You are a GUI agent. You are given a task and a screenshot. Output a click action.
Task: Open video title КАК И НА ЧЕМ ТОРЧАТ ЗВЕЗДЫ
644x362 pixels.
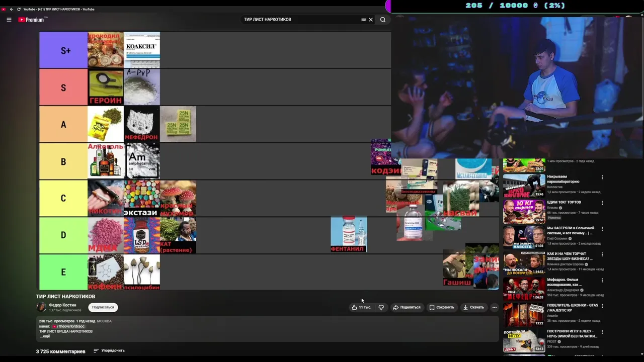(570, 256)
